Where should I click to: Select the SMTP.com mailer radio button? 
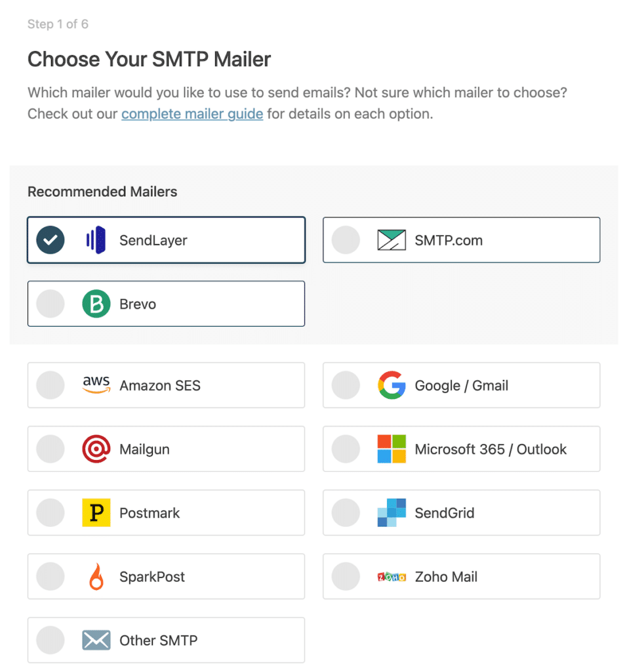click(x=346, y=240)
